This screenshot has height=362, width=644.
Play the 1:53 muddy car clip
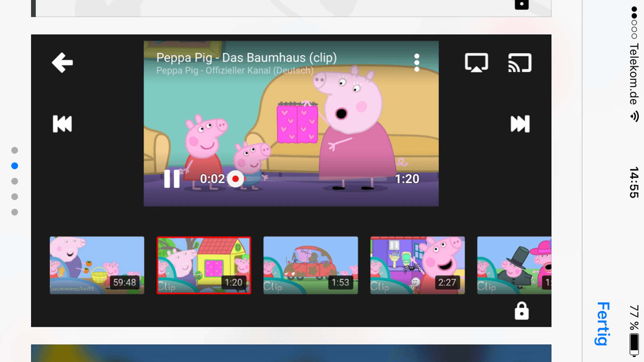click(311, 265)
